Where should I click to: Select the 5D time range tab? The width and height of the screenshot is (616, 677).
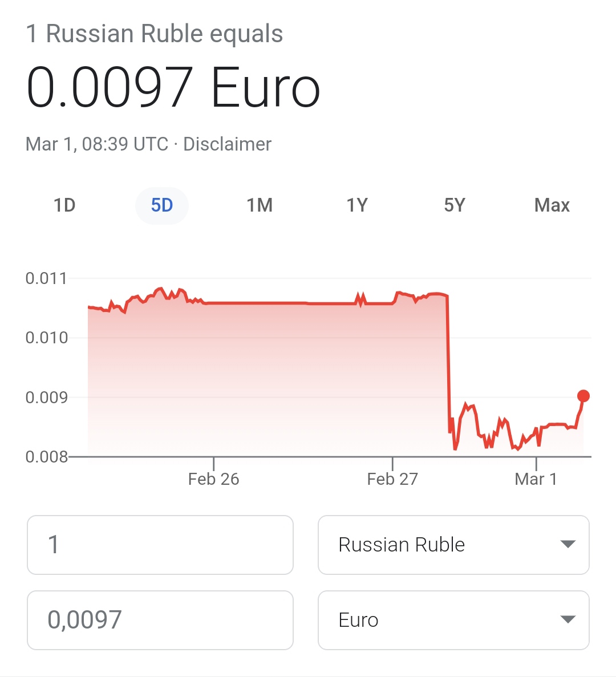point(162,205)
